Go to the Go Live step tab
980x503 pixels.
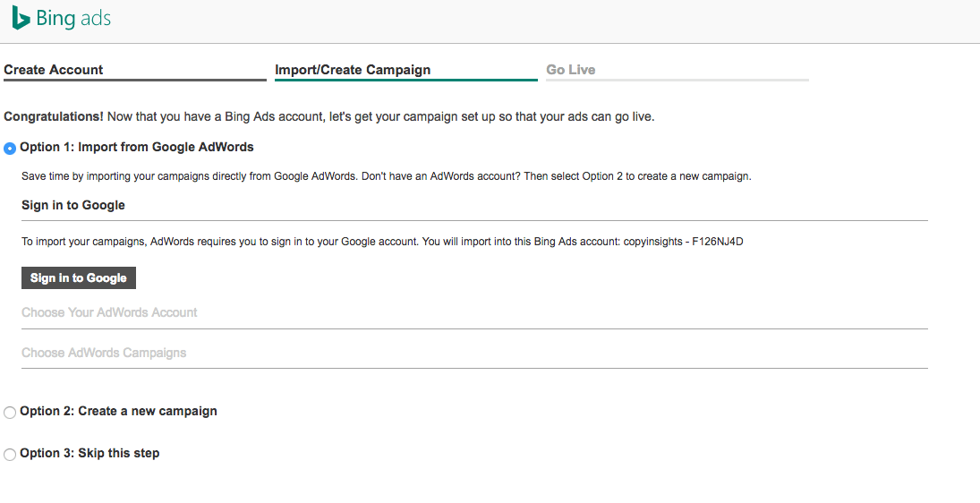pos(571,70)
